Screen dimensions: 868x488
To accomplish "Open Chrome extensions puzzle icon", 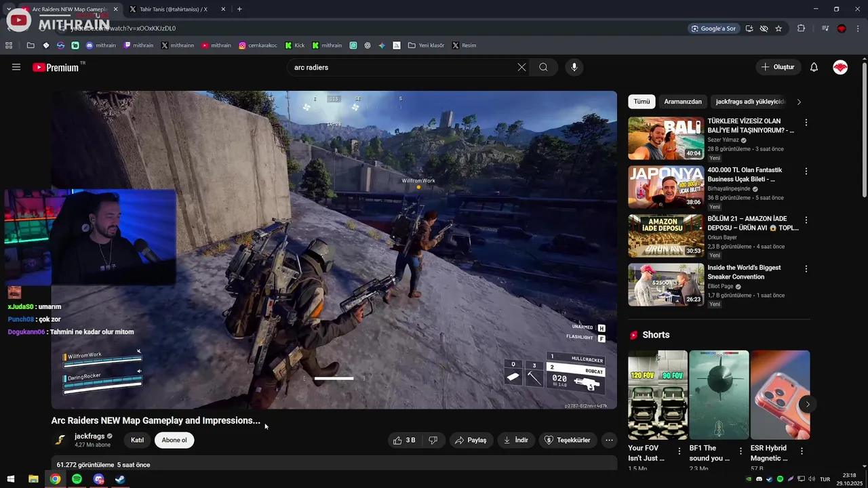I will click(x=801, y=28).
